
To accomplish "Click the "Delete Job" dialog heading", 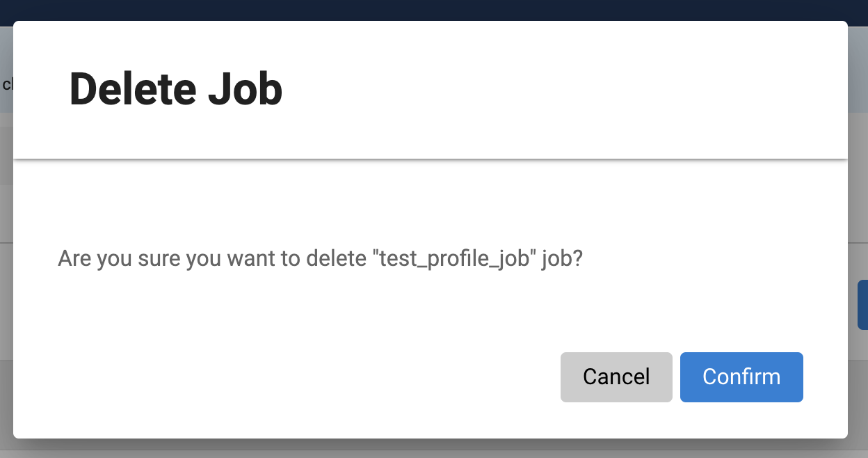I will pyautogui.click(x=176, y=90).
